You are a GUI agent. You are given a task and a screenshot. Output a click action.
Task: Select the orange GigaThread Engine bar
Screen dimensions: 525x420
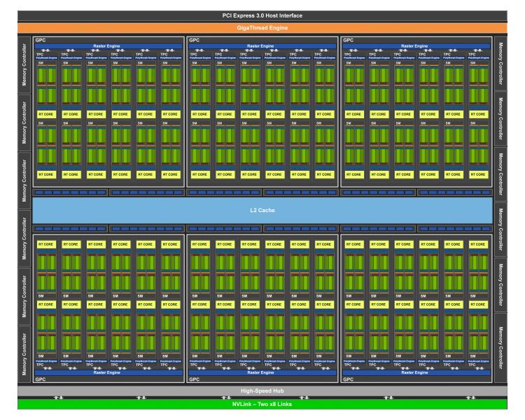[262, 27]
